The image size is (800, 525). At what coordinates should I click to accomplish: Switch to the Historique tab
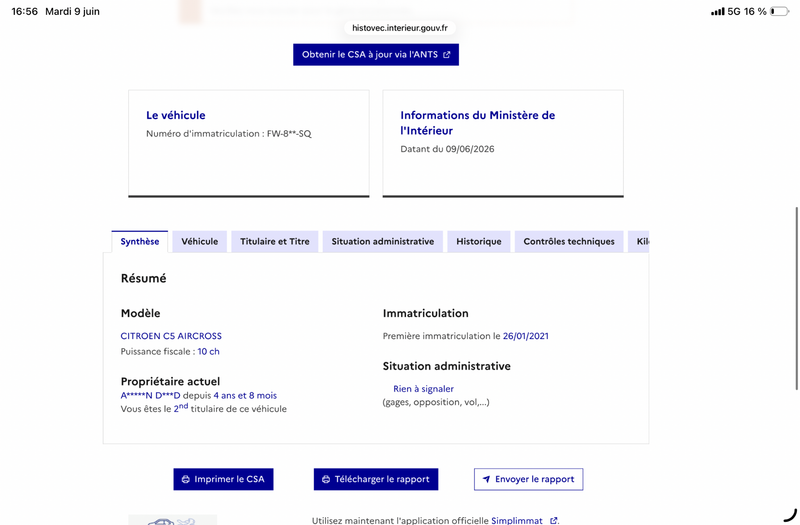tap(479, 241)
